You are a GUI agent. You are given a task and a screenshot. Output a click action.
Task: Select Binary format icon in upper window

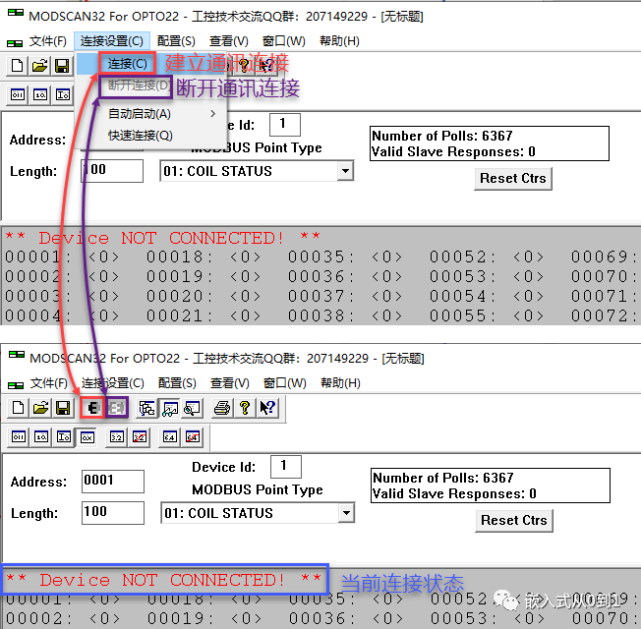click(17, 95)
